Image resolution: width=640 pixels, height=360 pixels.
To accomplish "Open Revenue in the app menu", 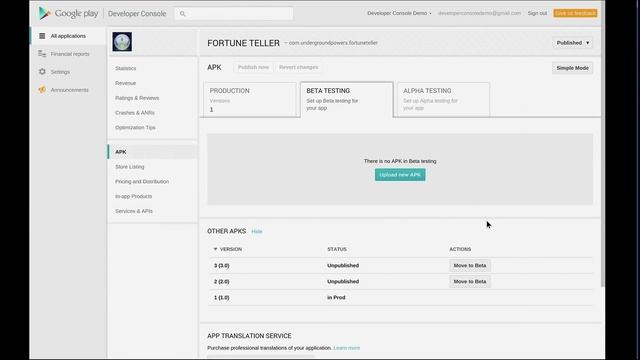I will (x=125, y=83).
